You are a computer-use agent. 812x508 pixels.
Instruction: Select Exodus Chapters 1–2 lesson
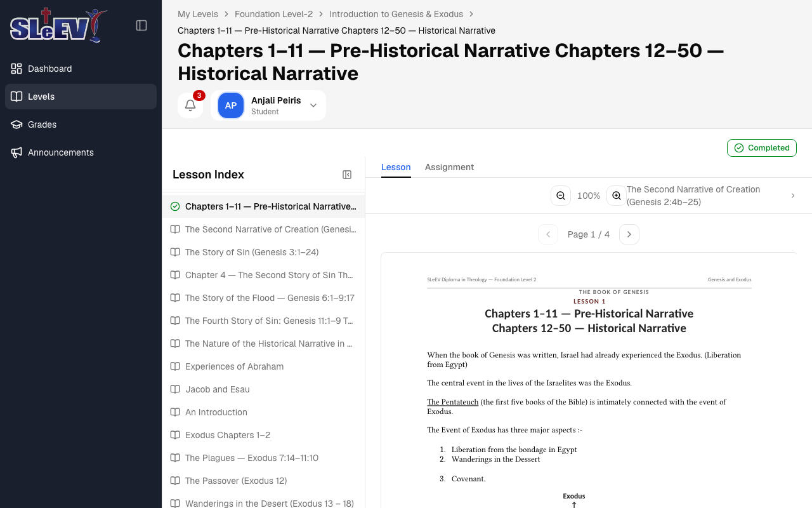point(263,435)
